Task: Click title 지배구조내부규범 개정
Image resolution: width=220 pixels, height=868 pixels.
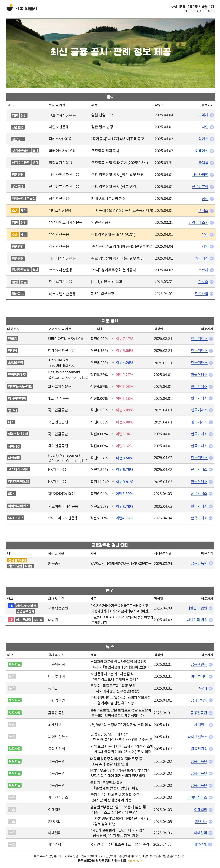Action: (108, 199)
